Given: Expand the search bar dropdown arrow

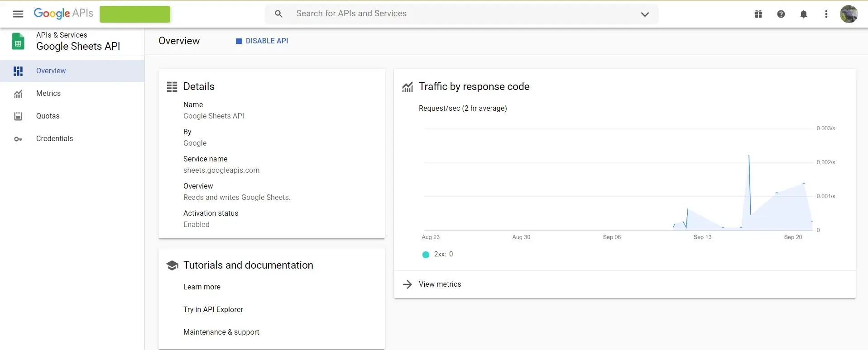Looking at the screenshot, I should 645,14.
